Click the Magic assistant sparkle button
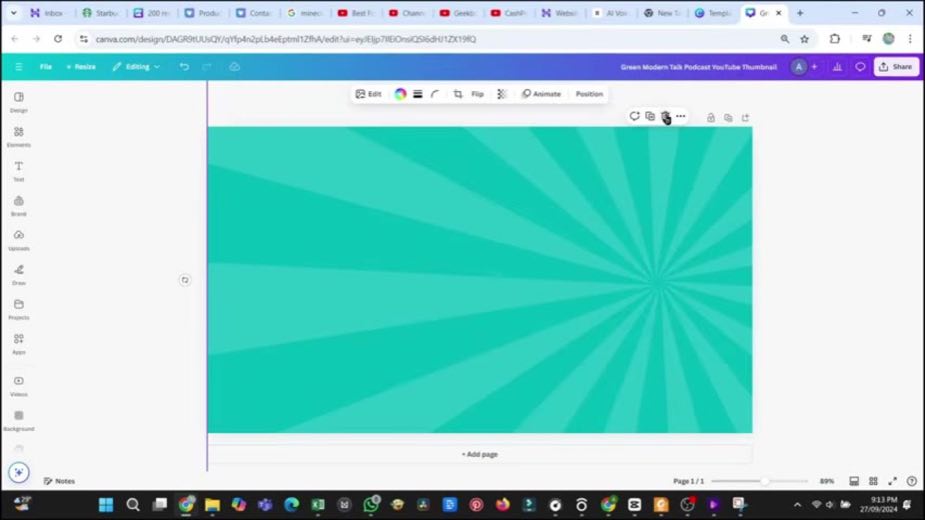Screen dimensions: 925x520 (x=19, y=472)
